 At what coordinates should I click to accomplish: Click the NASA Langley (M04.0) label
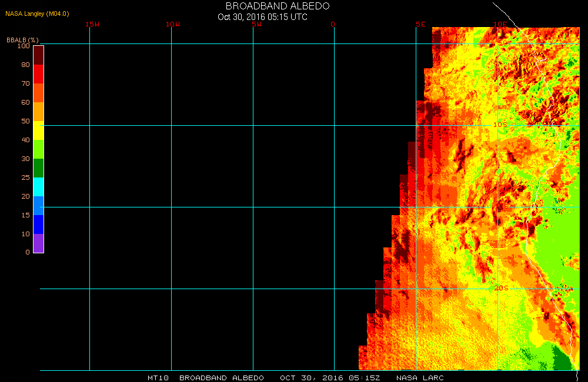(x=37, y=13)
